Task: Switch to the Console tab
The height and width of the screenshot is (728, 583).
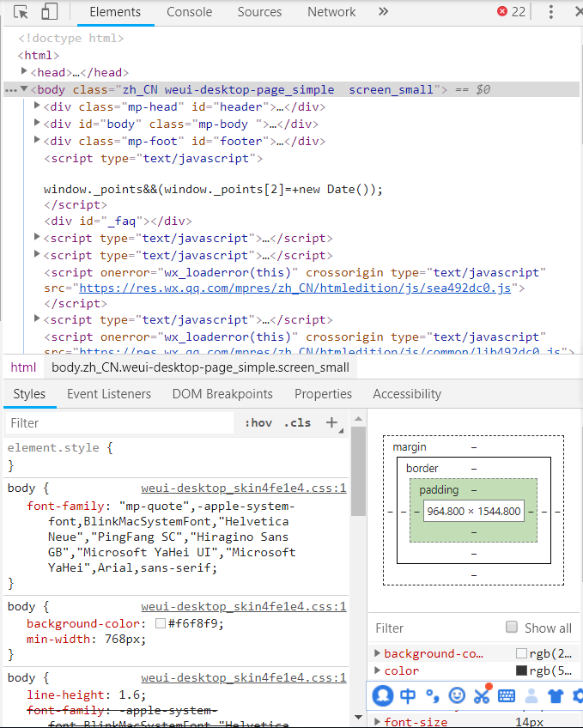Action: tap(190, 12)
